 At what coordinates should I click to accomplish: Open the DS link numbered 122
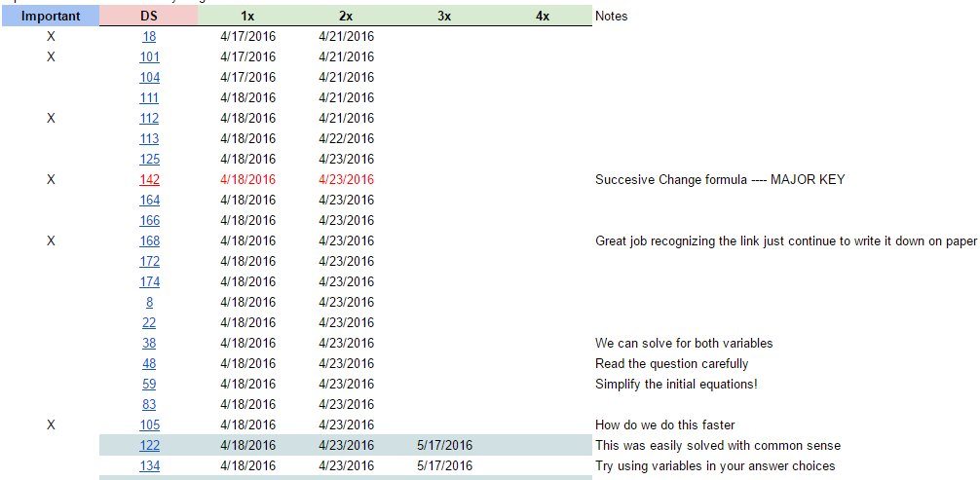click(149, 446)
